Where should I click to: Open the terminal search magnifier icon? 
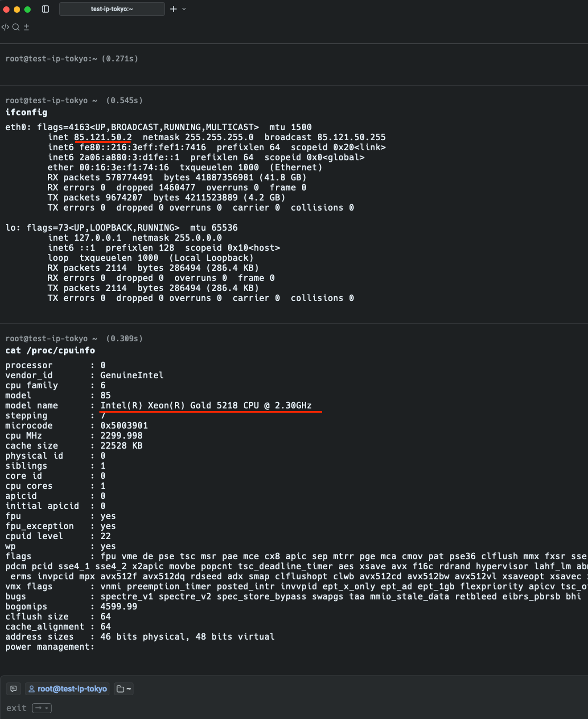tap(16, 27)
